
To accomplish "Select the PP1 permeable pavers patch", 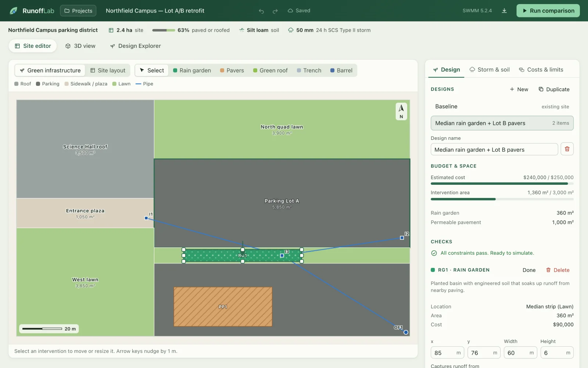I will [223, 307].
